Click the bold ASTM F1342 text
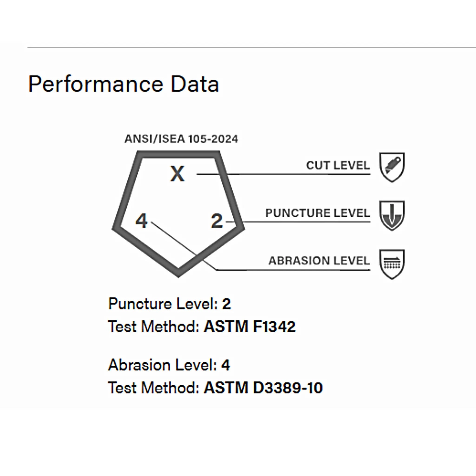The height and width of the screenshot is (476, 476). click(x=250, y=327)
